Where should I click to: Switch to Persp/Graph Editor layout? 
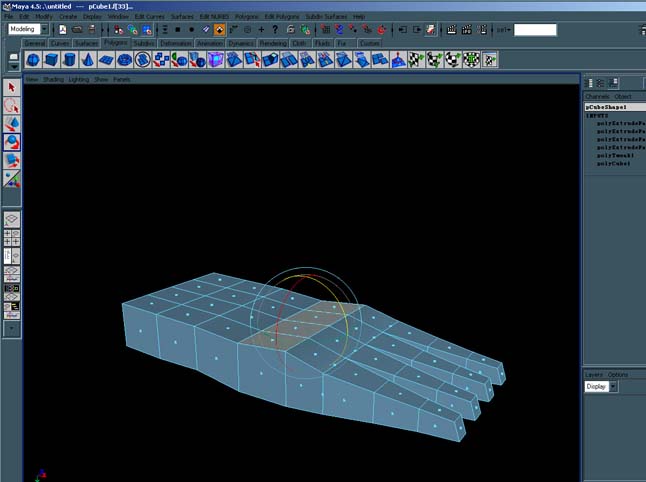[x=12, y=274]
